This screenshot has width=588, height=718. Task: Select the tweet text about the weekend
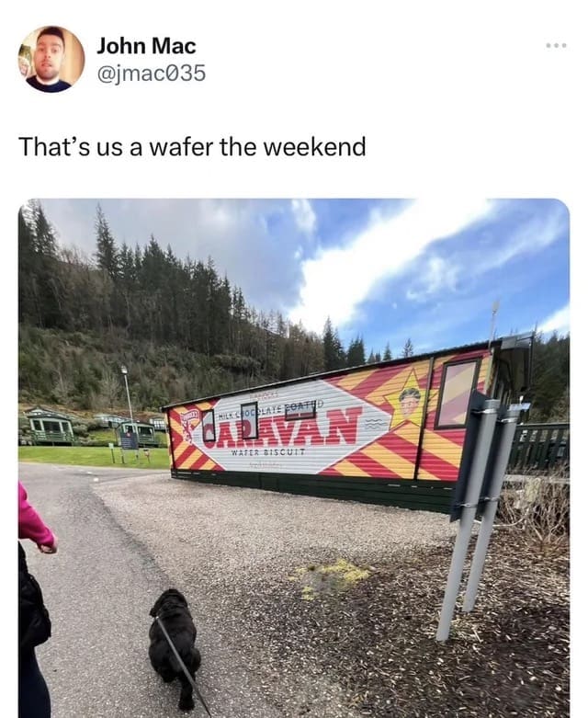click(192, 146)
